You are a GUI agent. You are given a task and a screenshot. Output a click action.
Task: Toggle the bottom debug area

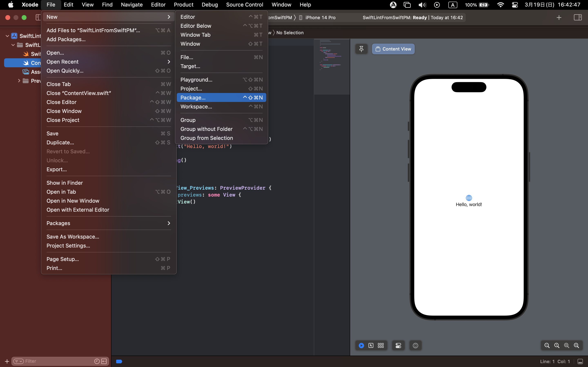coord(580,361)
